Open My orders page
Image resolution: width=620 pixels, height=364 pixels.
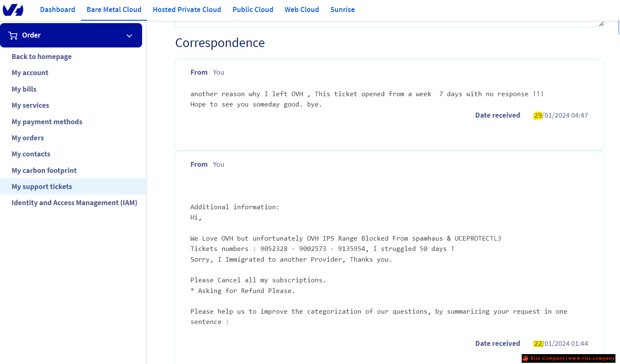[28, 138]
